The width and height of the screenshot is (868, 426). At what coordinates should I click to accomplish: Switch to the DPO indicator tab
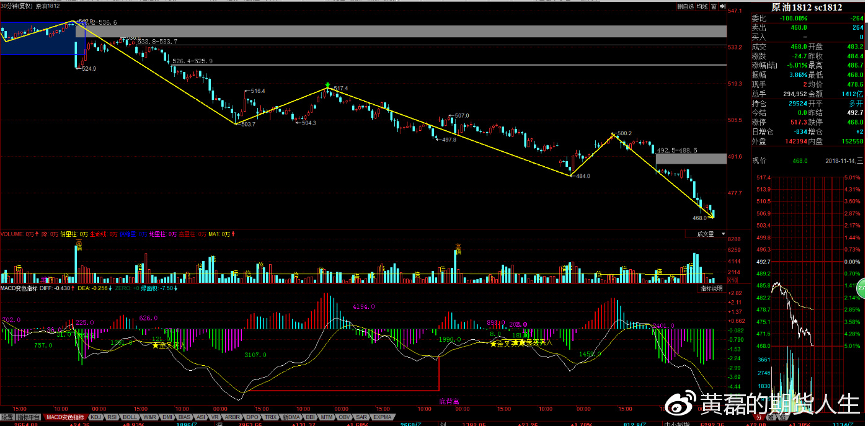click(x=252, y=417)
